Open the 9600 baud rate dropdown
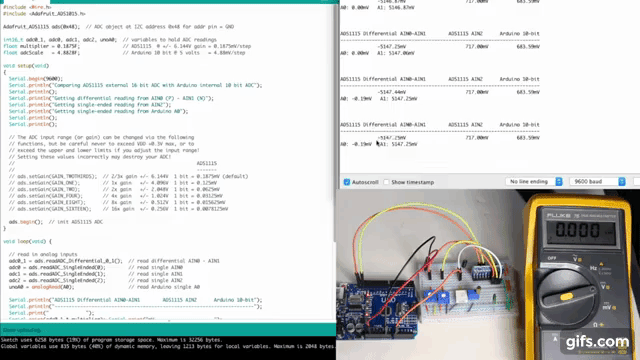 598,182
